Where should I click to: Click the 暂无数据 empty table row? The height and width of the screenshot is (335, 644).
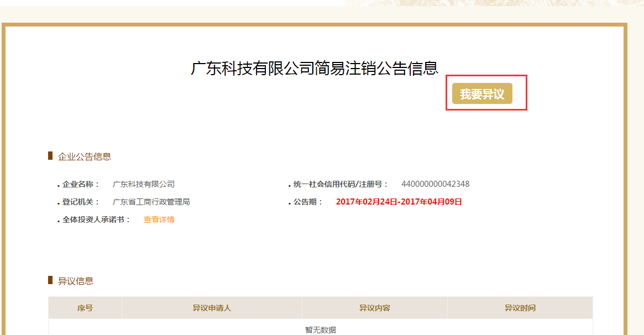coord(321,329)
